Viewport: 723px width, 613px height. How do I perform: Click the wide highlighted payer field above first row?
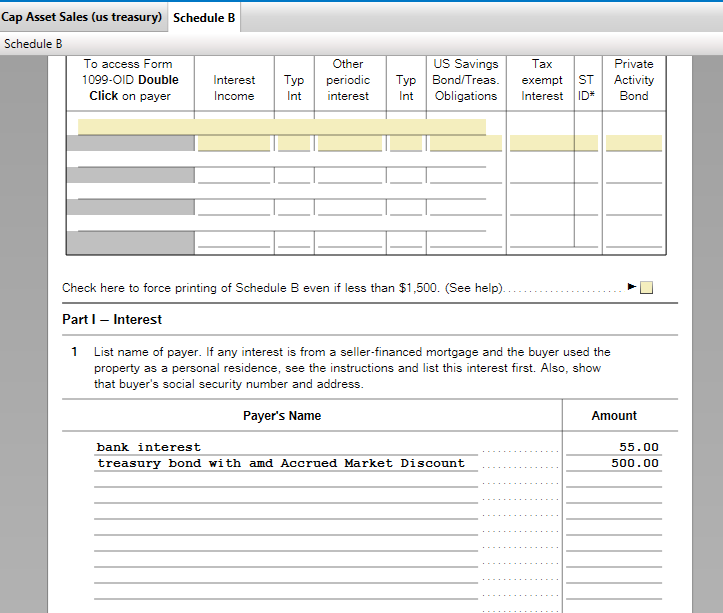click(x=281, y=127)
